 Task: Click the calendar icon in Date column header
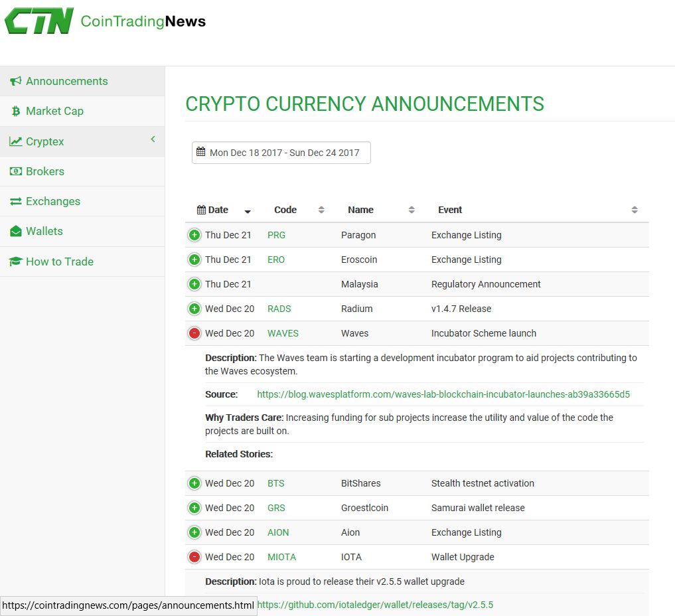201,210
